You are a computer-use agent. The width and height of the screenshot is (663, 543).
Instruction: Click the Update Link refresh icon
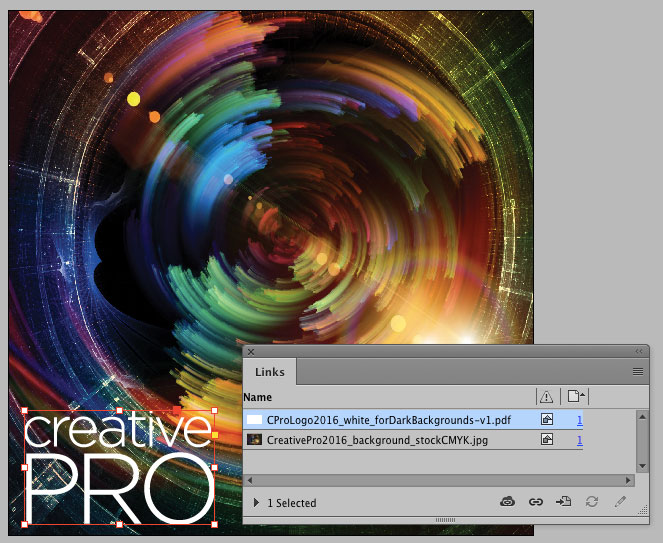click(x=592, y=502)
